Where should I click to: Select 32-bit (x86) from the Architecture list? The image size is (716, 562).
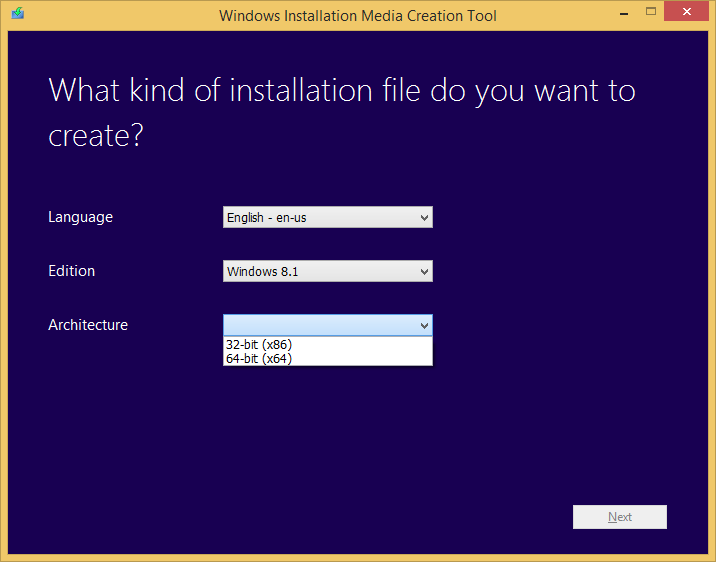point(259,345)
